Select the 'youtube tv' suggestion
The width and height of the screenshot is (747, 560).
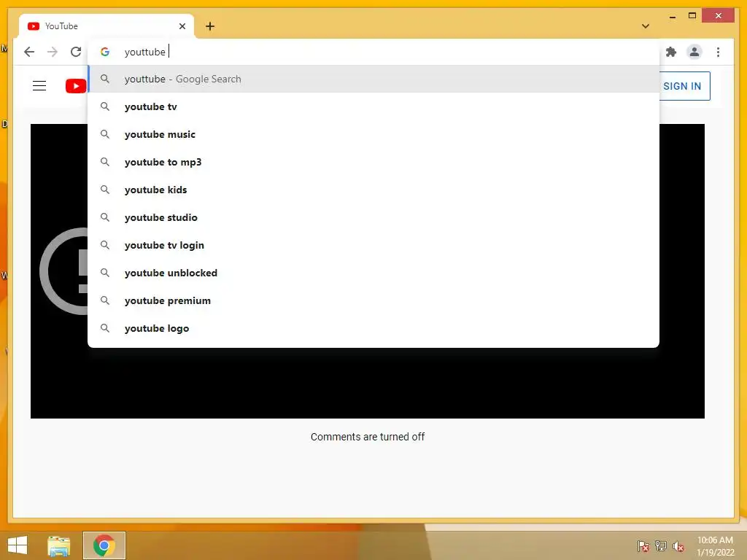point(373,106)
